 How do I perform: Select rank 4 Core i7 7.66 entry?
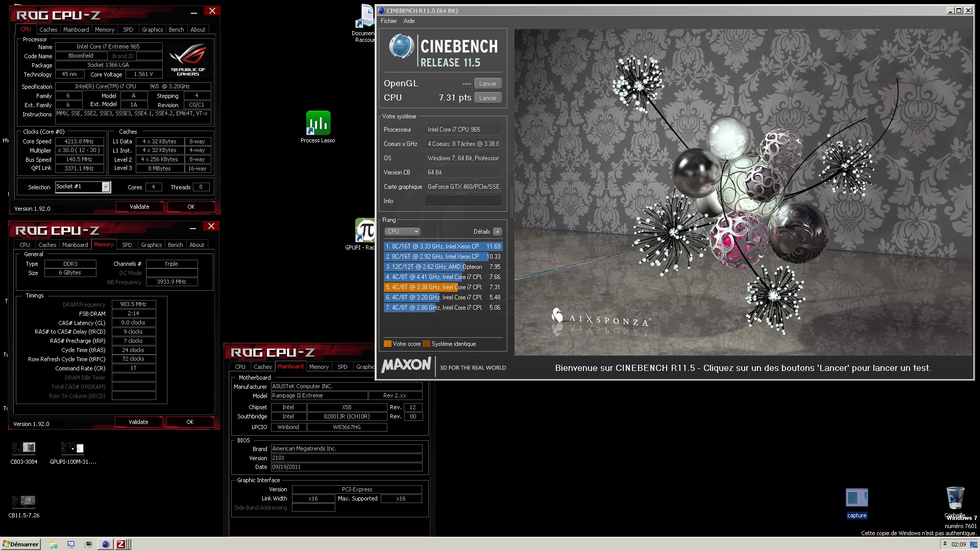[x=443, y=277]
